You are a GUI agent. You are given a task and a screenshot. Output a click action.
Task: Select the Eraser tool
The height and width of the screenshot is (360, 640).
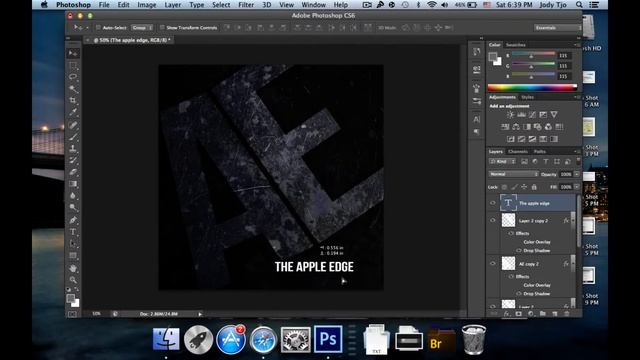73,172
